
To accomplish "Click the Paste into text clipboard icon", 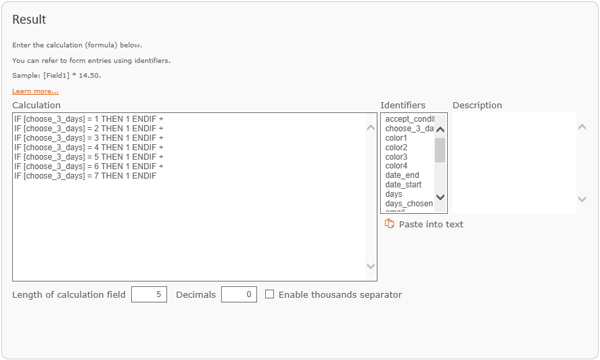I will [x=389, y=223].
